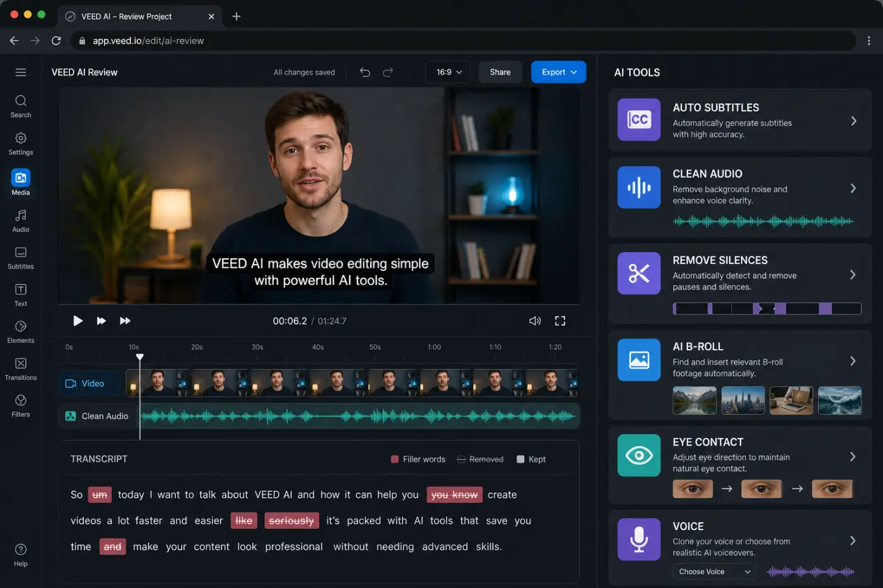883x588 pixels.
Task: Open the Search panel in the sidebar
Action: [21, 106]
